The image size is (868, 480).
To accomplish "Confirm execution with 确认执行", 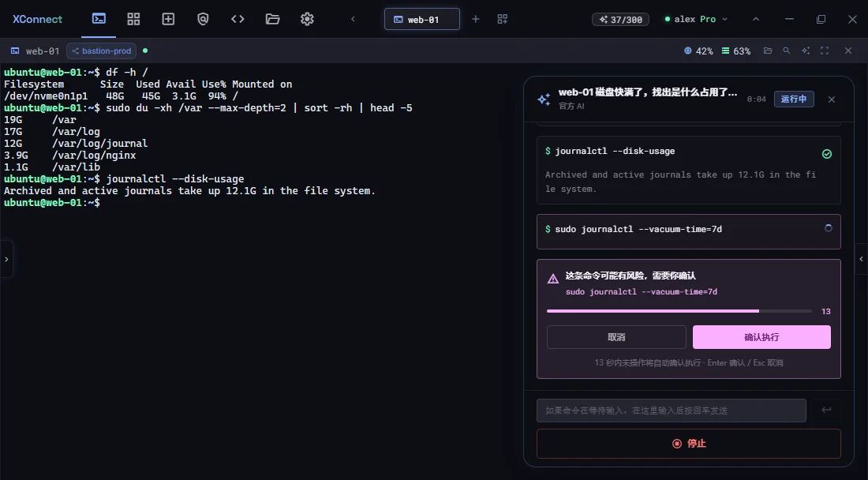I will (761, 337).
